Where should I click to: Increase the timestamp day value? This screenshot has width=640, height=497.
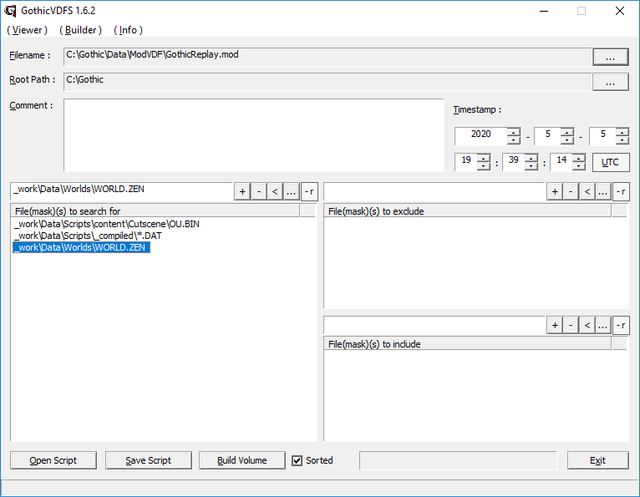tap(622, 131)
